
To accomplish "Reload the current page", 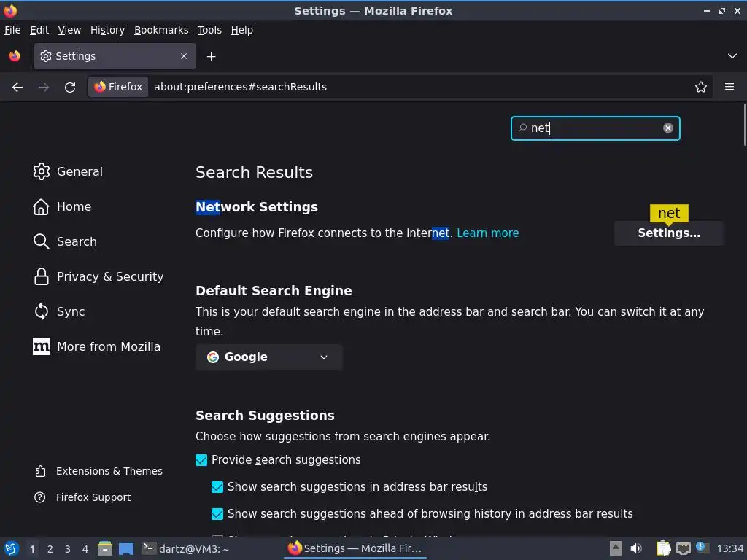I will tap(70, 87).
